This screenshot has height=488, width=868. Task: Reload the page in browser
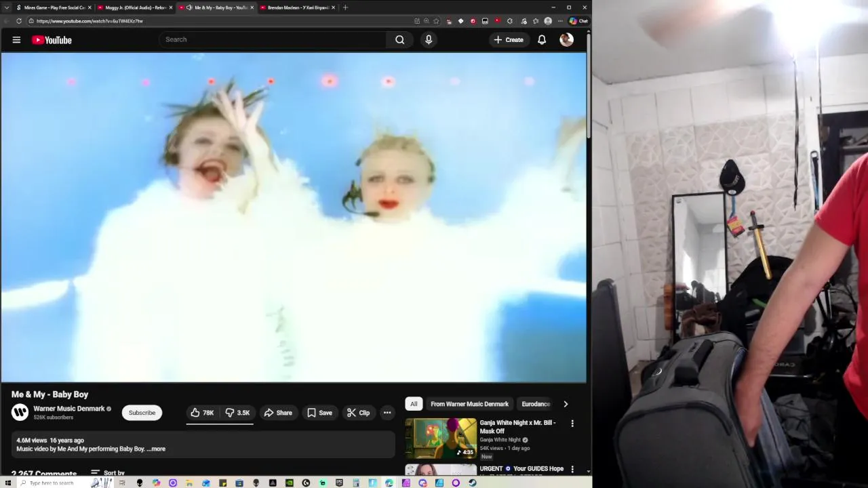(18, 21)
